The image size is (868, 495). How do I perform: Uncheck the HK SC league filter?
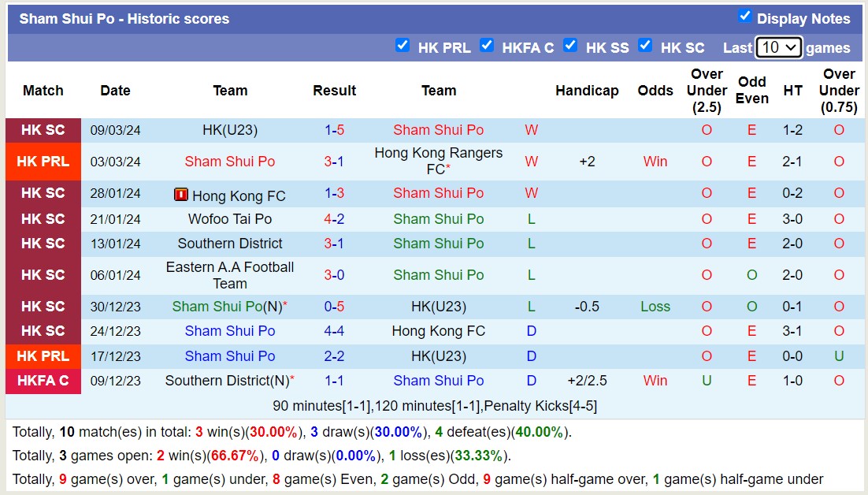(645, 46)
